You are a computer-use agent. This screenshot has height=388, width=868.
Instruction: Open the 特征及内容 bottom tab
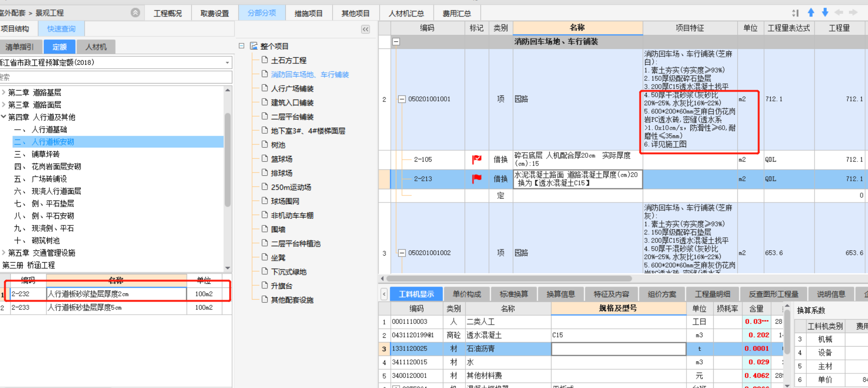[611, 294]
